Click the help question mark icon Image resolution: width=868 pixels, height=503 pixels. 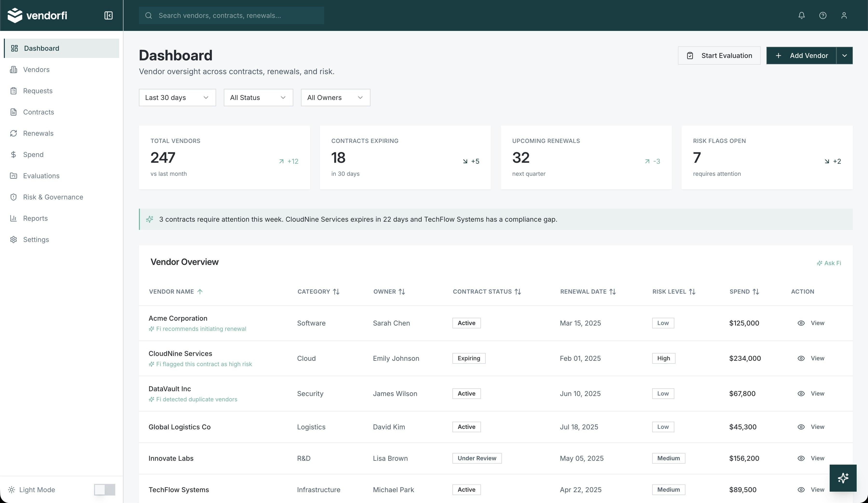pos(822,15)
